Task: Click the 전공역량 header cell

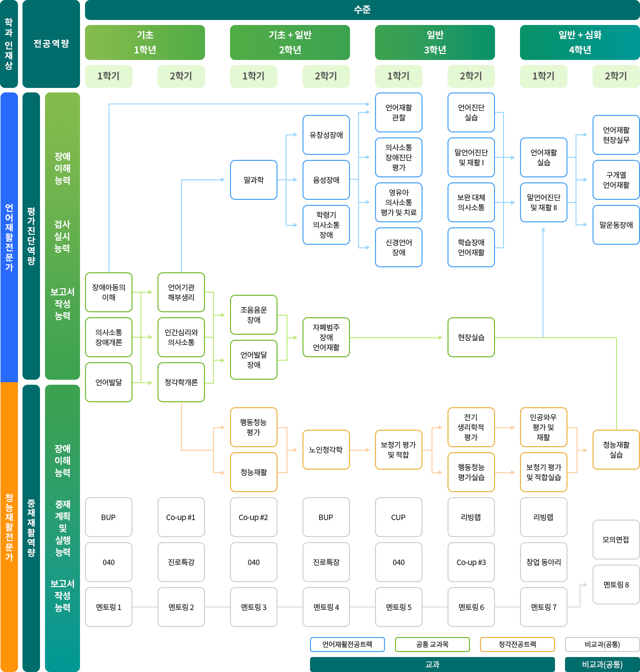Action: coord(51,44)
